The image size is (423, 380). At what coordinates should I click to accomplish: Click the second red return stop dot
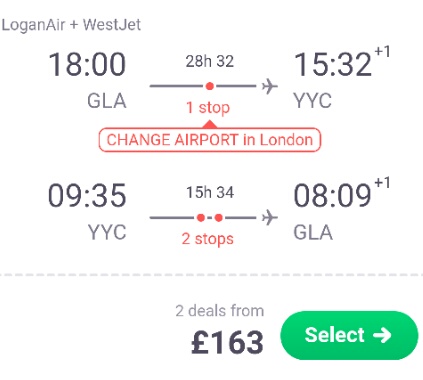[219, 218]
